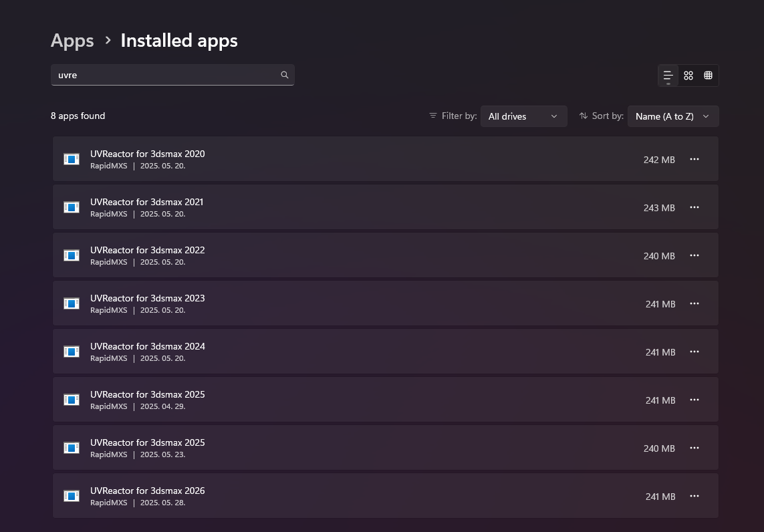The height and width of the screenshot is (532, 764).
Task: Open options for UVReactor 2025 dated 04. 29.
Action: coord(694,400)
